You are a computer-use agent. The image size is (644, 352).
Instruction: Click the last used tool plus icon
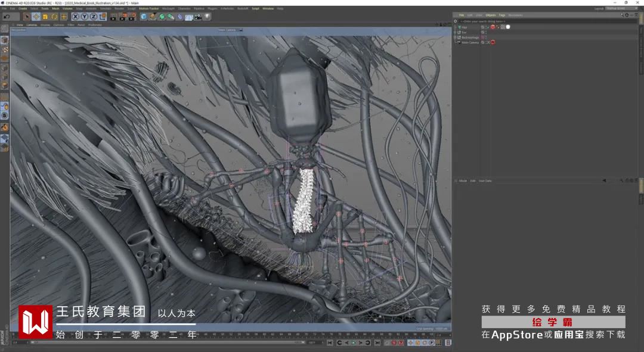click(64, 17)
